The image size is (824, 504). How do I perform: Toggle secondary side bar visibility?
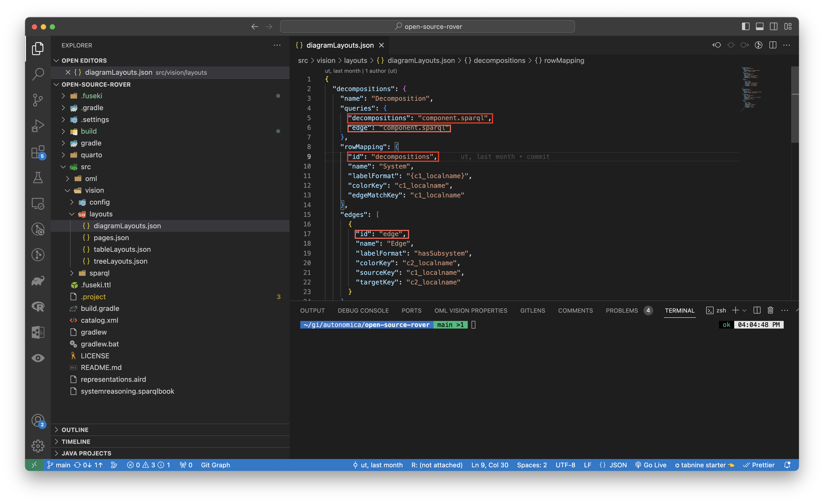[x=773, y=26]
